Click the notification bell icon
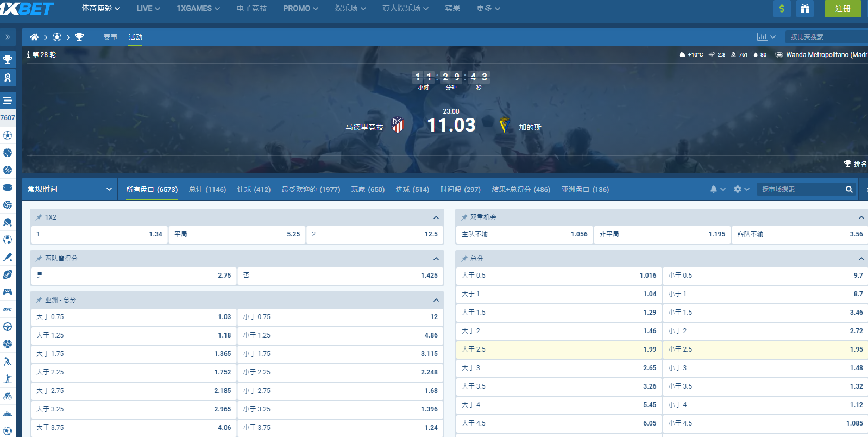Screen dimensions: 868x437 (x=714, y=189)
